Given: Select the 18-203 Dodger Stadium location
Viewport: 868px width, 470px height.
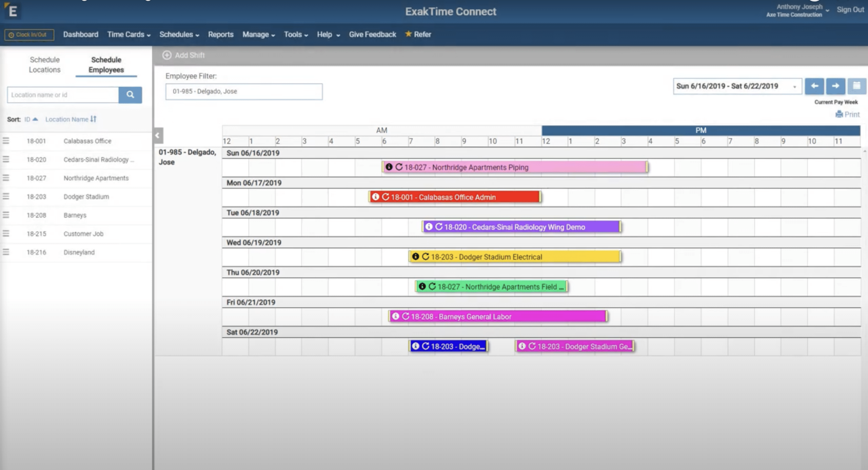Looking at the screenshot, I should pos(76,197).
